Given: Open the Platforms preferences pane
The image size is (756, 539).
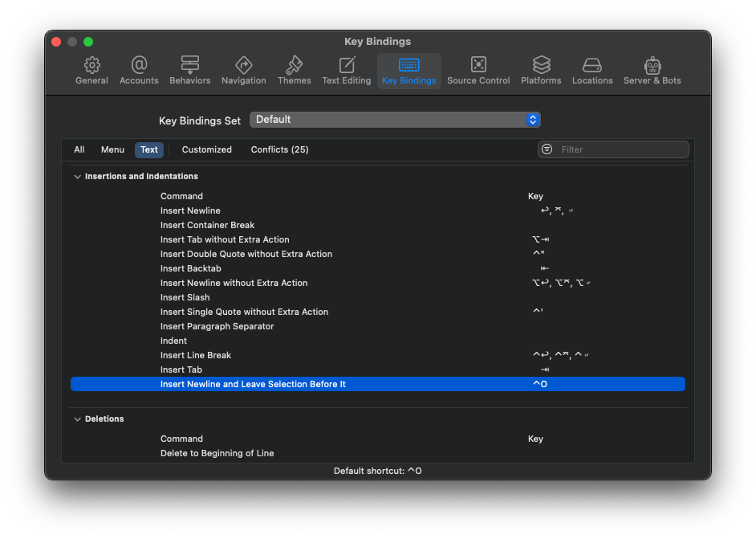Looking at the screenshot, I should click(x=541, y=70).
